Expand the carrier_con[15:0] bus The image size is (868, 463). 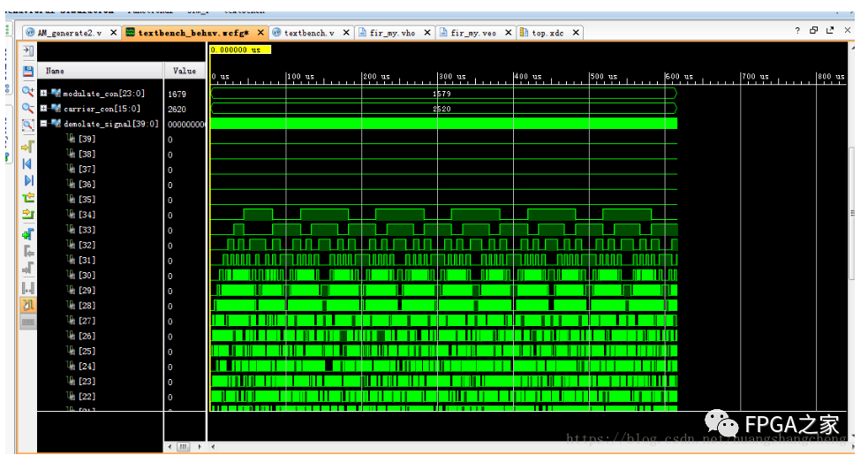(x=44, y=109)
